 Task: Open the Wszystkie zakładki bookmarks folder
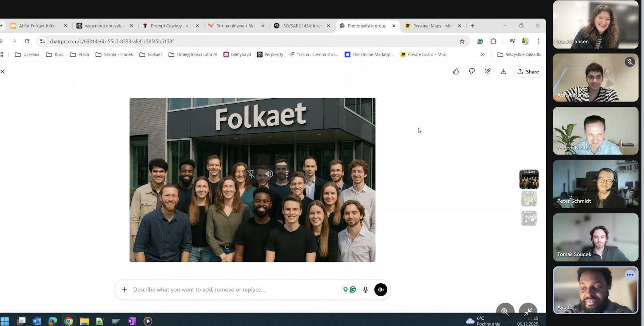click(x=519, y=54)
